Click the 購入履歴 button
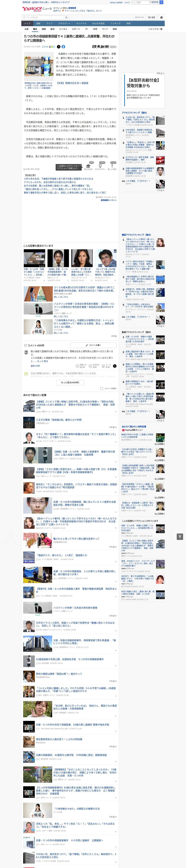Screen dimensions: 186x868 (x=152, y=18)
